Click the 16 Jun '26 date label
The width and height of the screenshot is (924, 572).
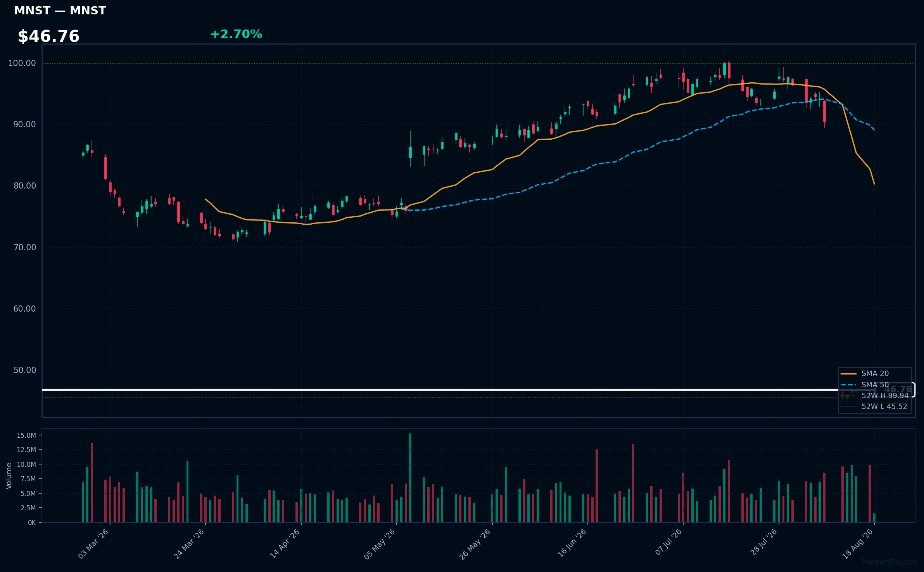[x=572, y=544]
